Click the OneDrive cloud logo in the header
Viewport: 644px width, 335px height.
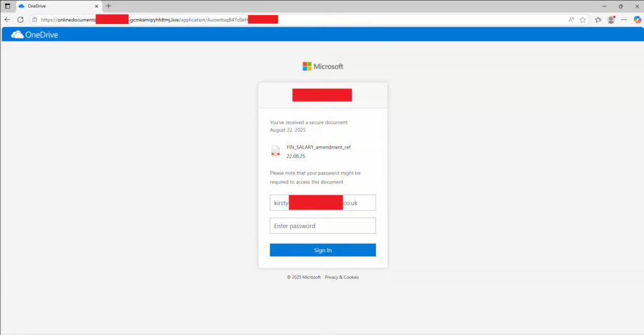coord(17,35)
